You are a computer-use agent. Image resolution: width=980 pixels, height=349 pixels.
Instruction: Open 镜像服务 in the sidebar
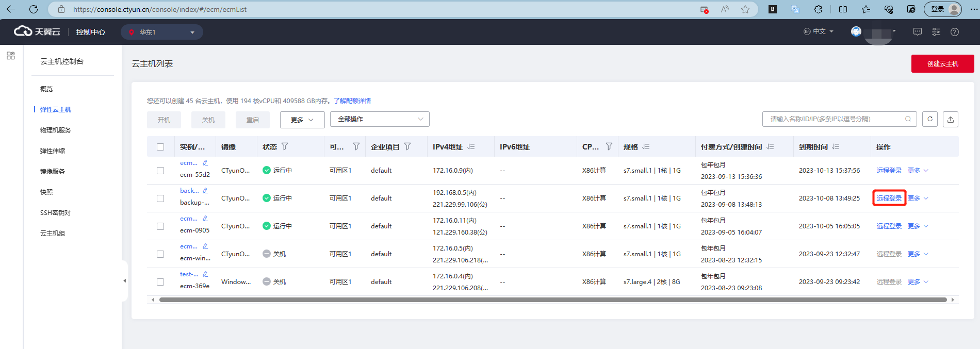[53, 172]
